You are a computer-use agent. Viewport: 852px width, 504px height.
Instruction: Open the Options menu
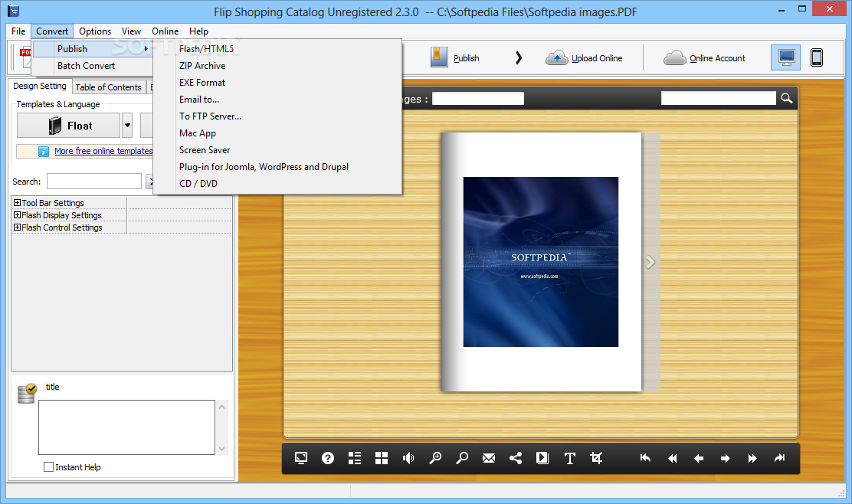tap(94, 31)
